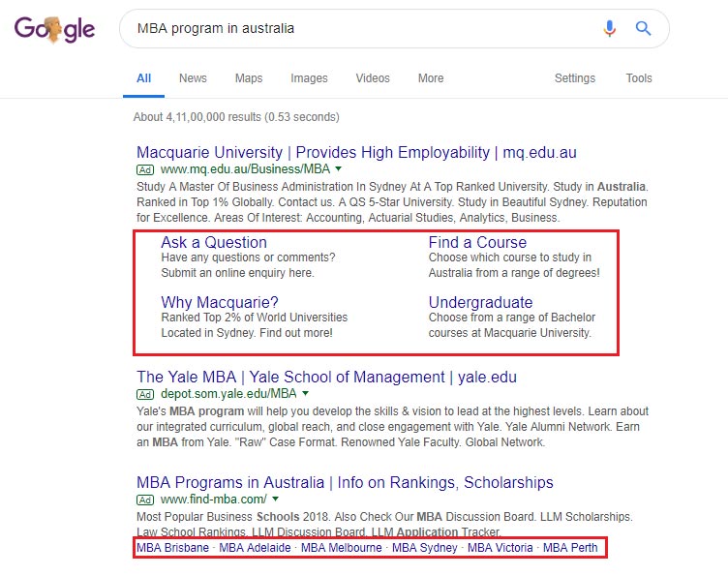This screenshot has width=728, height=576.
Task: Open the MBA Adelaide link
Action: click(255, 548)
